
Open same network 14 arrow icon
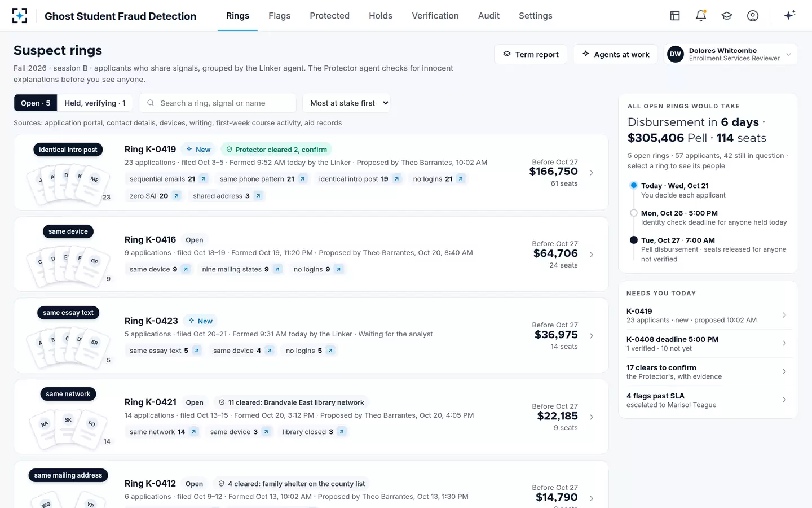pyautogui.click(x=194, y=432)
